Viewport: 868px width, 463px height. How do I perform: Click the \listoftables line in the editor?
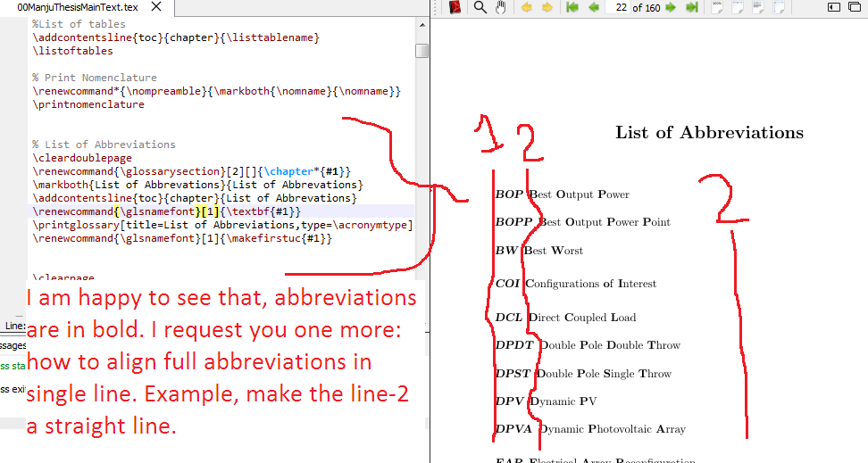(72, 51)
